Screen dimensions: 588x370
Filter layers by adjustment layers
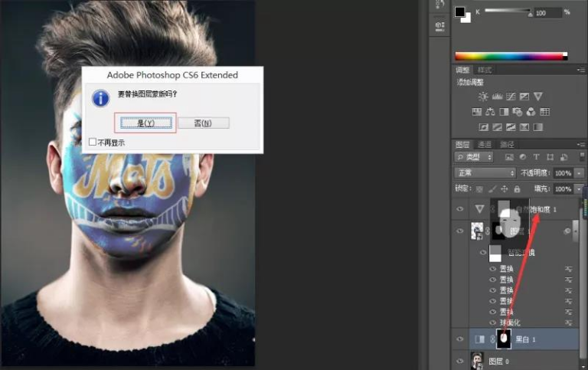click(x=523, y=157)
